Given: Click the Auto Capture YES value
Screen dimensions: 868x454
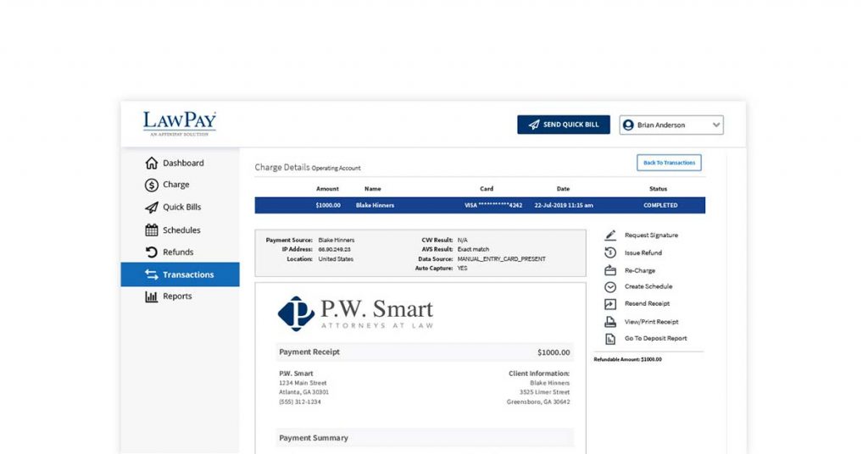Looking at the screenshot, I should click(462, 269).
